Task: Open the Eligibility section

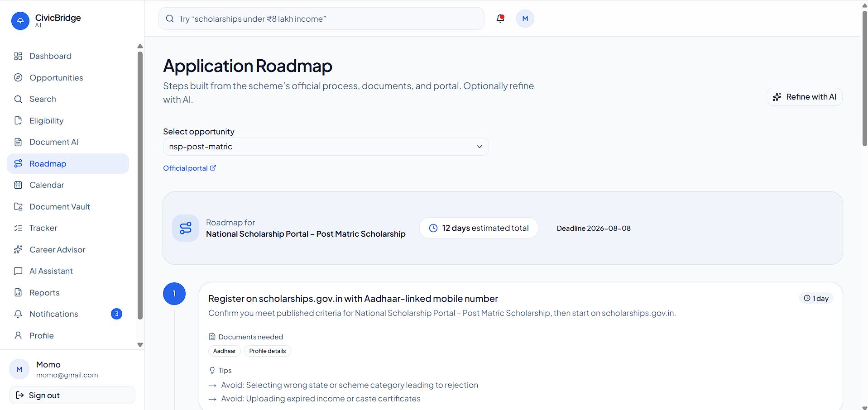Action: pos(68,120)
